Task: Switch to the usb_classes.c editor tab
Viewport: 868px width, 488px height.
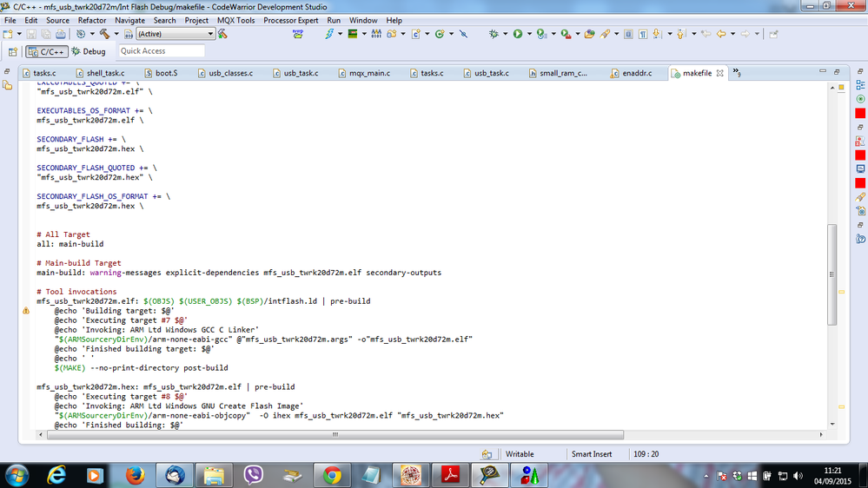Action: (225, 73)
